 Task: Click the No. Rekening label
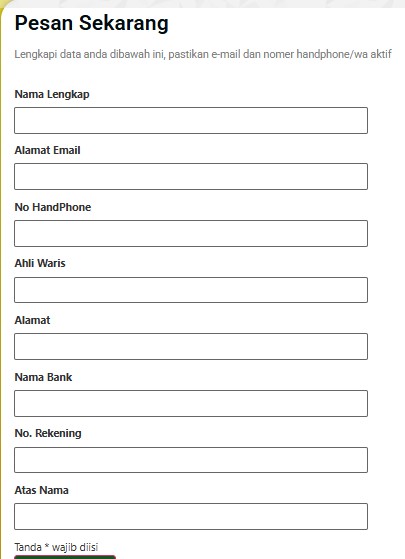pyautogui.click(x=48, y=433)
